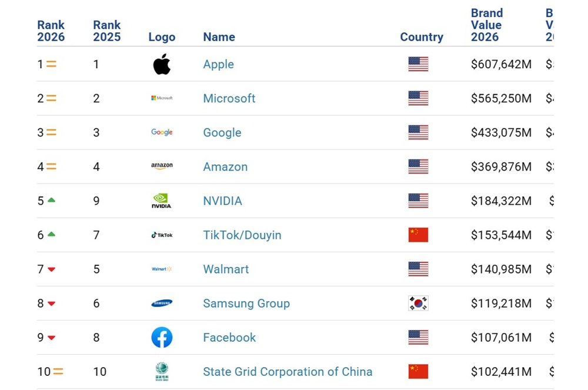Screen dimensions: 588x390
Task: Click the Microsoft logo in row two
Action: point(162,98)
